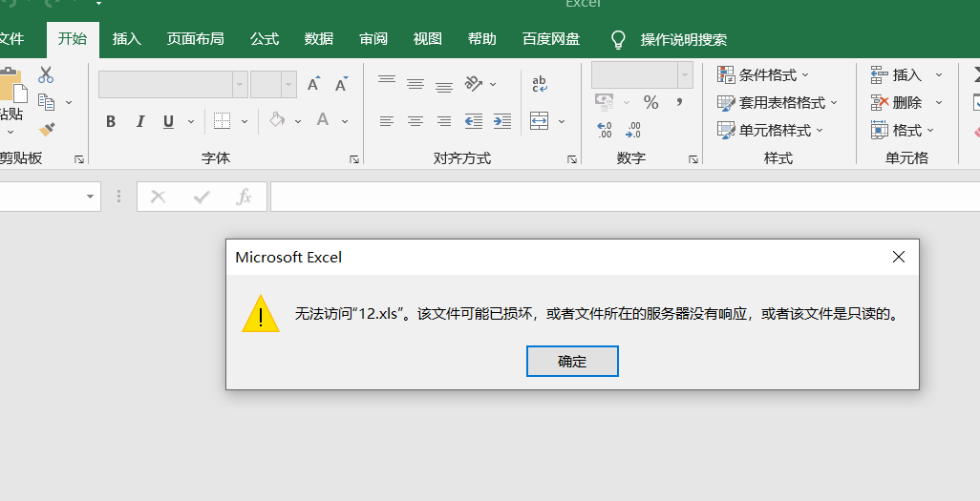Image resolution: width=980 pixels, height=501 pixels.
Task: Toggle Italic formatting
Action: coord(140,121)
